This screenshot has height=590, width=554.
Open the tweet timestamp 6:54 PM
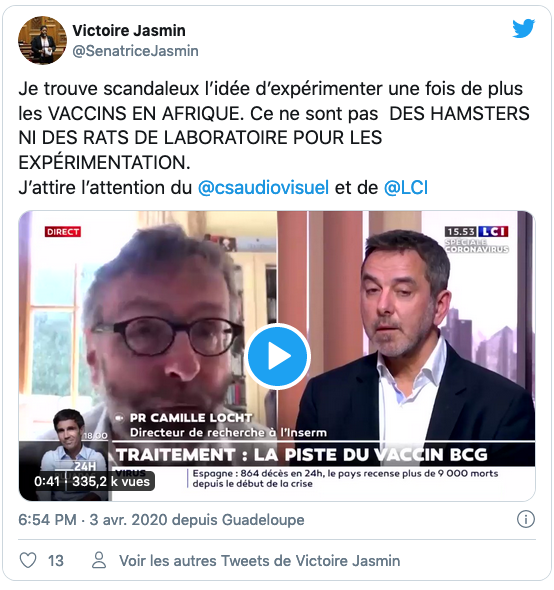pos(47,520)
